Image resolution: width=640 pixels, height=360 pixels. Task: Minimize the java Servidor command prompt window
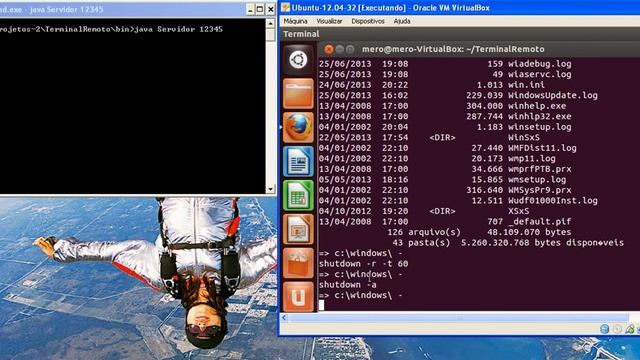(250, 9)
